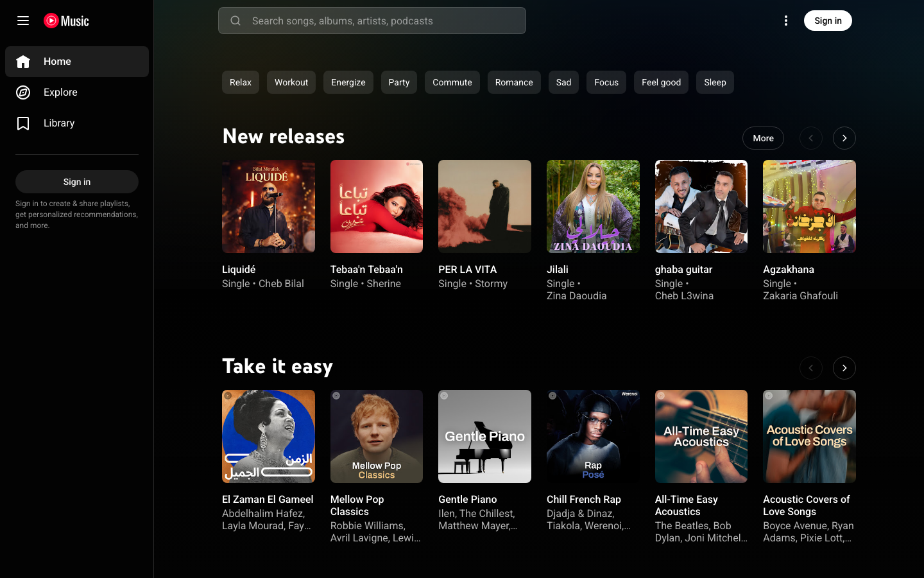Open the Jilali album cover

click(x=593, y=206)
